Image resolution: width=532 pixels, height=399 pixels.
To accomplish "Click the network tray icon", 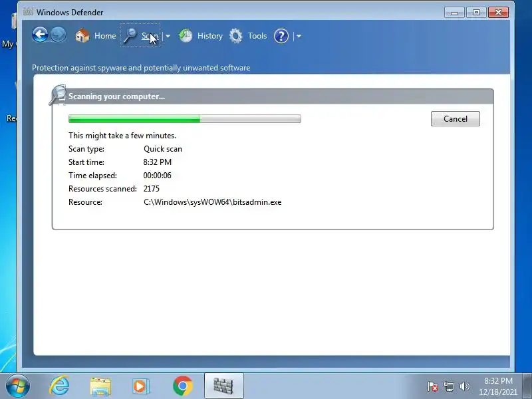I will pos(448,386).
